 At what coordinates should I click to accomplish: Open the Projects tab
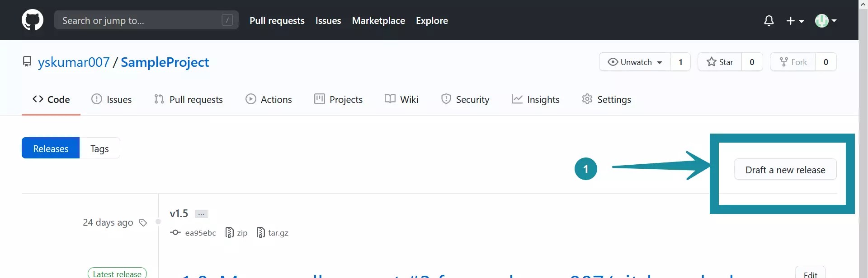pyautogui.click(x=338, y=99)
